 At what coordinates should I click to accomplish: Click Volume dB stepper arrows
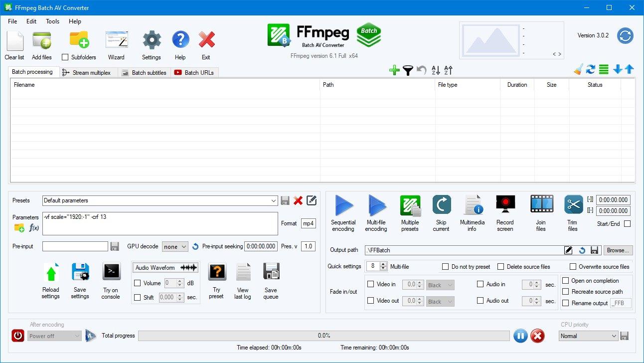click(x=181, y=283)
